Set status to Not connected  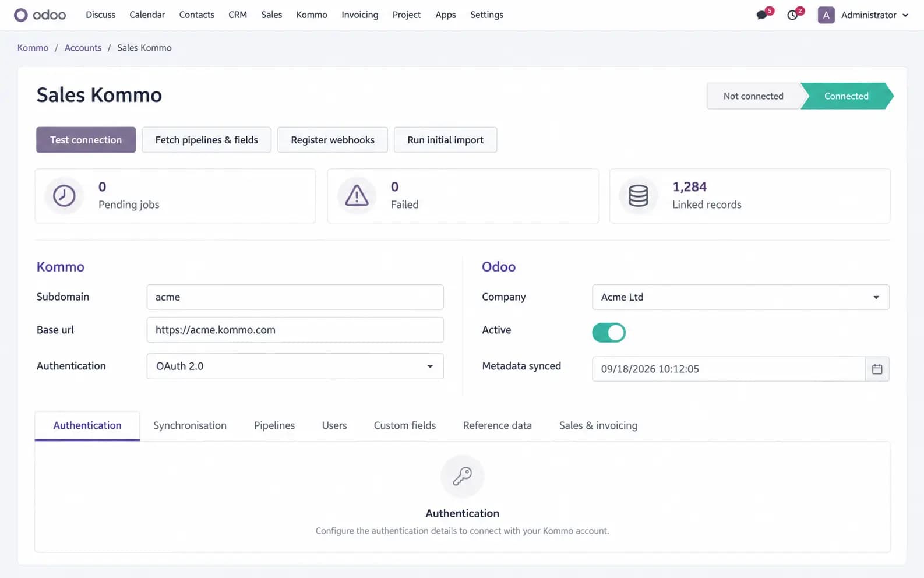click(x=753, y=96)
